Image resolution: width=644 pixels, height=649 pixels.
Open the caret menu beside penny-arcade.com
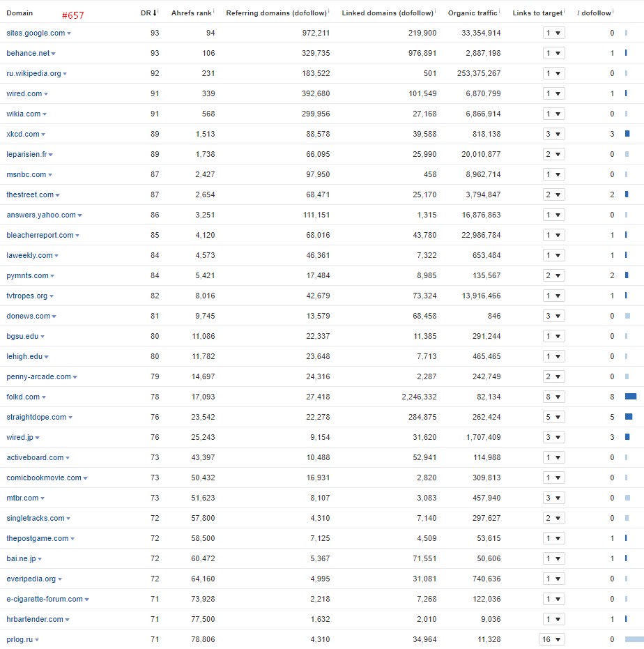click(x=75, y=377)
